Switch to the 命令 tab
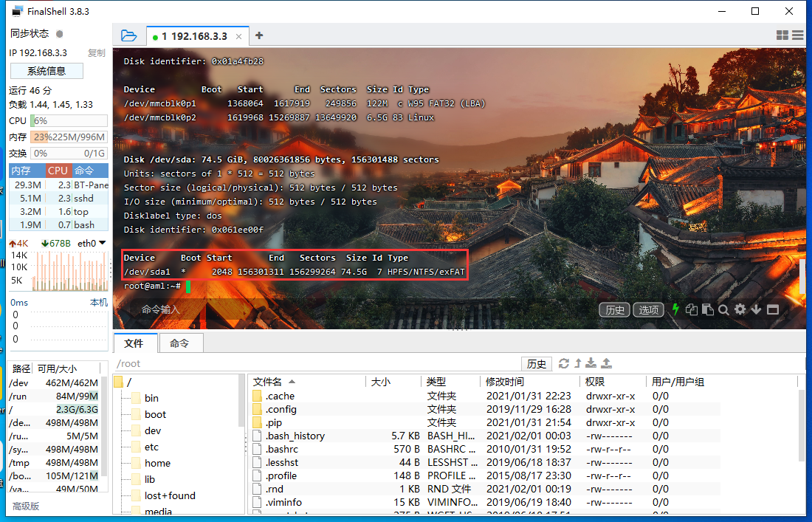The image size is (812, 522). [x=179, y=343]
